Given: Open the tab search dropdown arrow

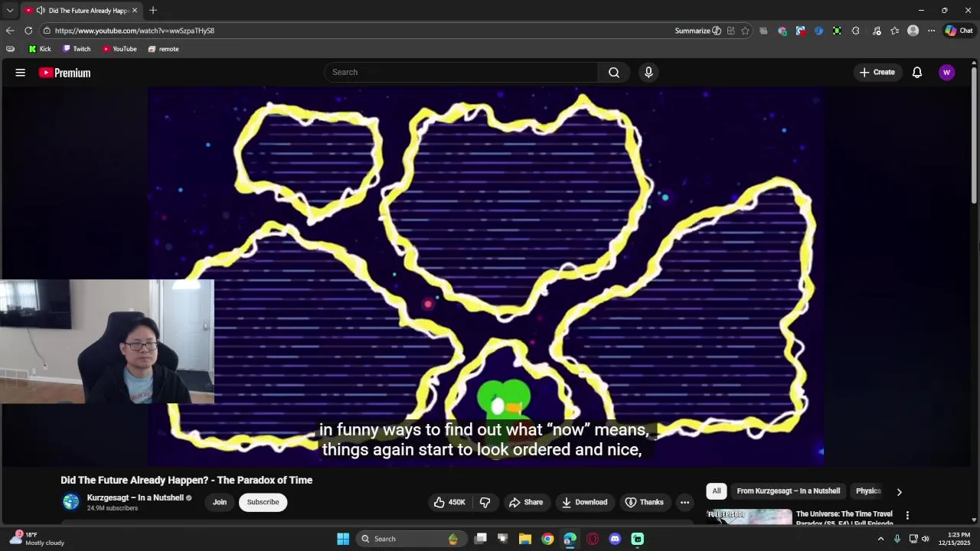Looking at the screenshot, I should pos(10,11).
